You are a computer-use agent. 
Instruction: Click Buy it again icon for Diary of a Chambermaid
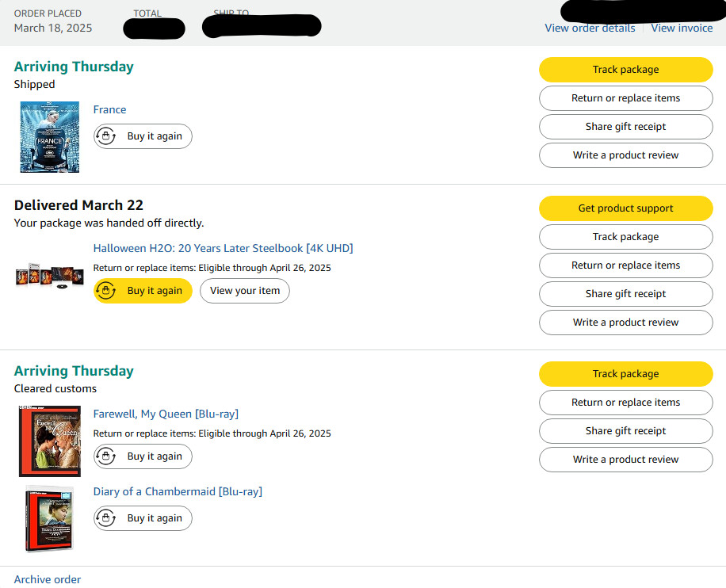[x=105, y=518]
